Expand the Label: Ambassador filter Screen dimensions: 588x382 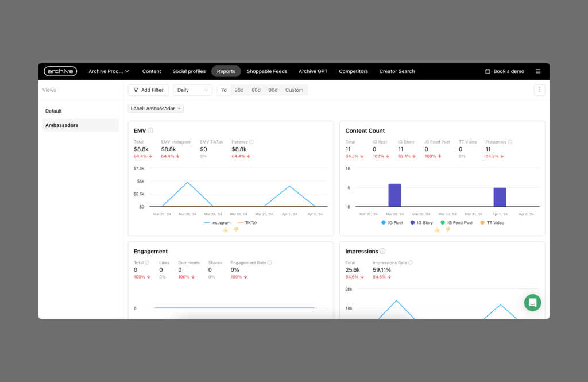click(x=156, y=109)
